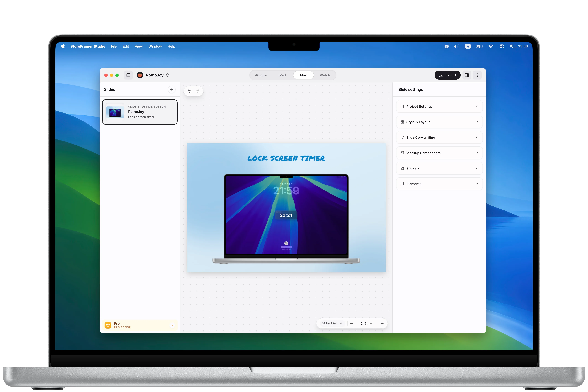
Task: Switch to the iPad device tab
Action: (x=282, y=75)
